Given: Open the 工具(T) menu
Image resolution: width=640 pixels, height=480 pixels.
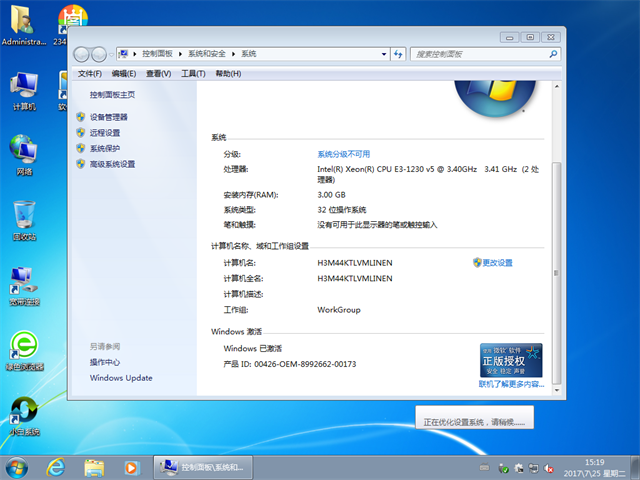Looking at the screenshot, I should 193,73.
